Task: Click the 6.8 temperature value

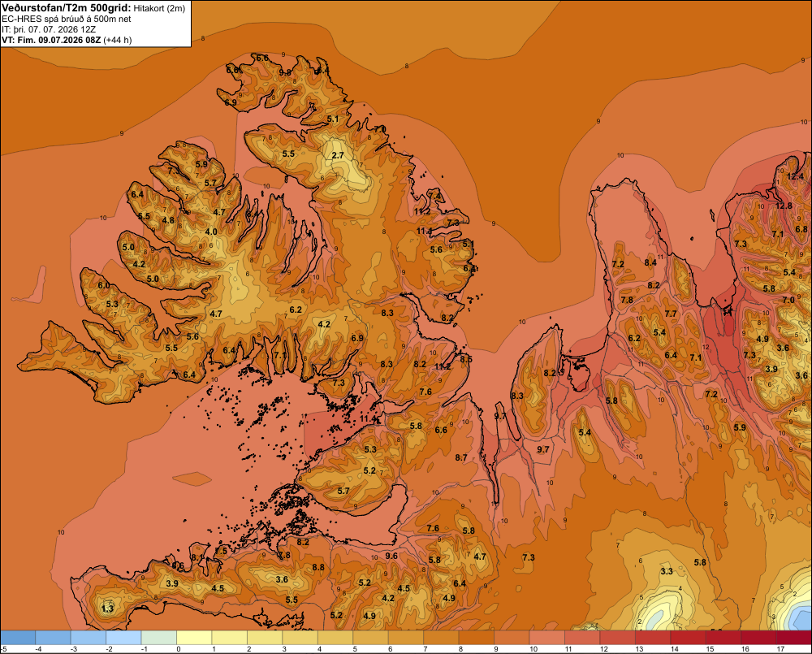Action: pos(801,229)
